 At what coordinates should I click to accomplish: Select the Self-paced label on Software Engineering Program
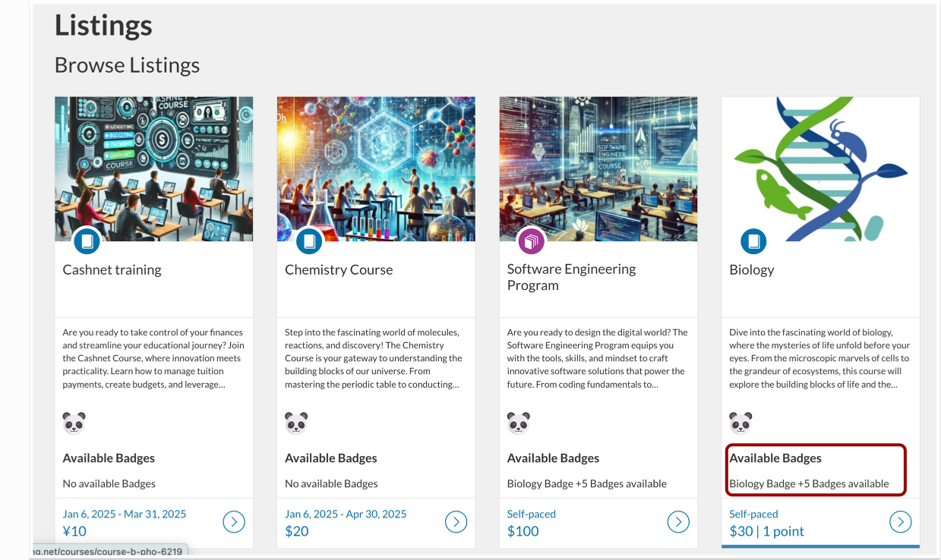(x=531, y=514)
